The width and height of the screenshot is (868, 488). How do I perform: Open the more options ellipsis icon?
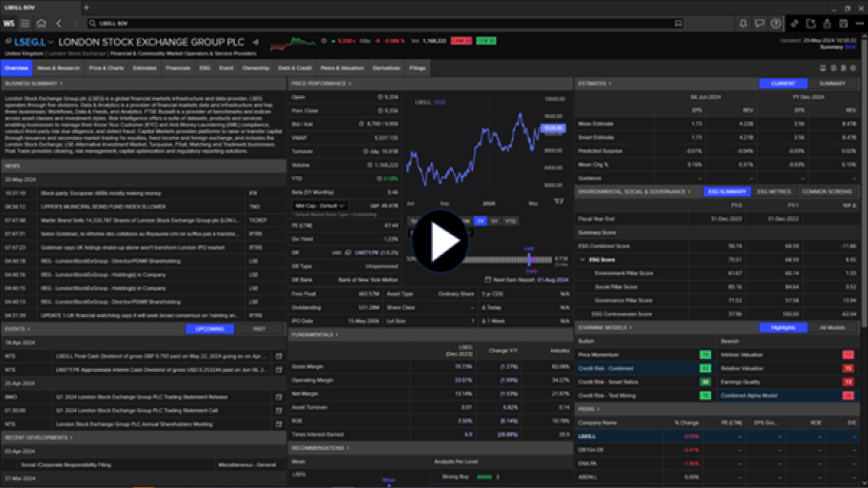[860, 24]
